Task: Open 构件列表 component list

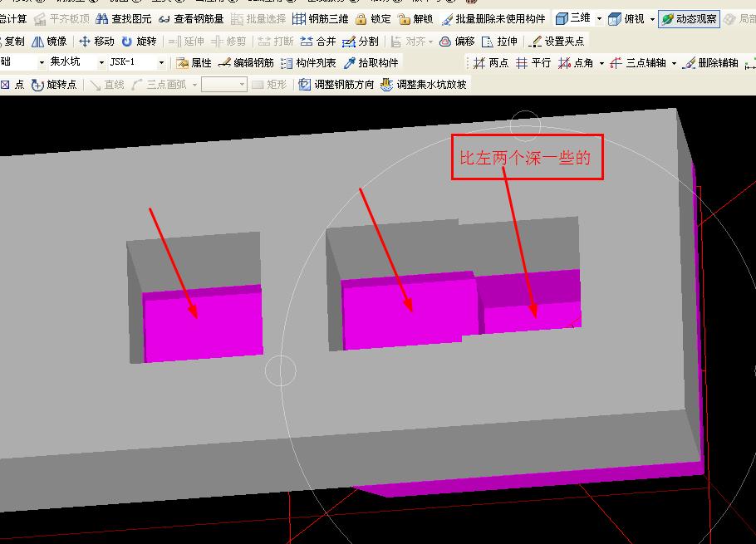Action: tap(308, 62)
